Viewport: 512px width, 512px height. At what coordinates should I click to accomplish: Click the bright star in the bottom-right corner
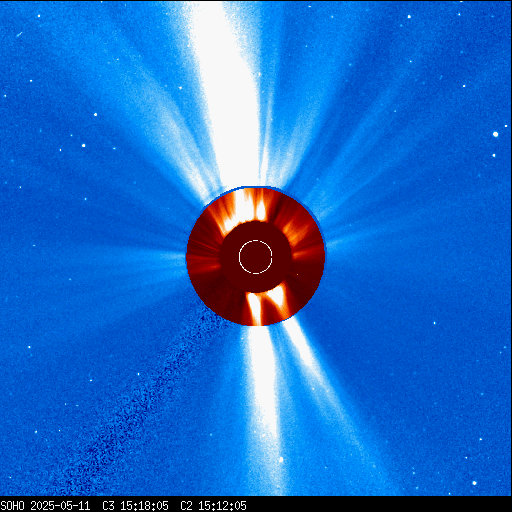(x=474, y=483)
